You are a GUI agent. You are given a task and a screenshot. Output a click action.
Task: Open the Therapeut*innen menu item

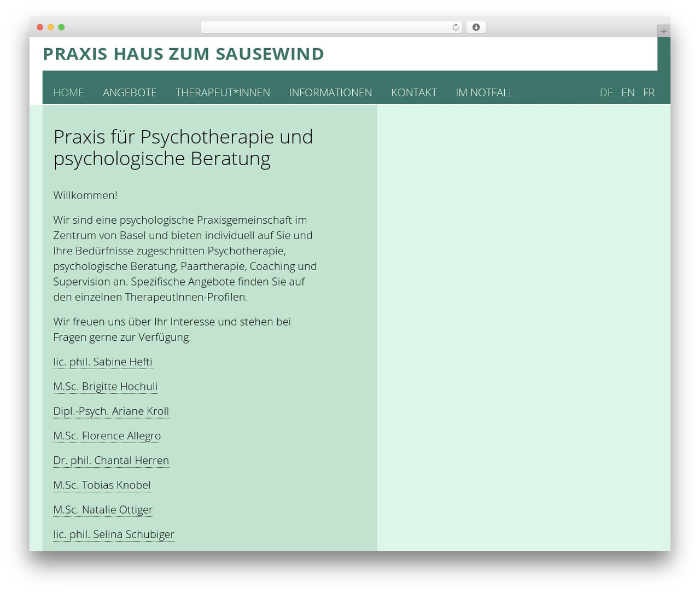(x=223, y=92)
